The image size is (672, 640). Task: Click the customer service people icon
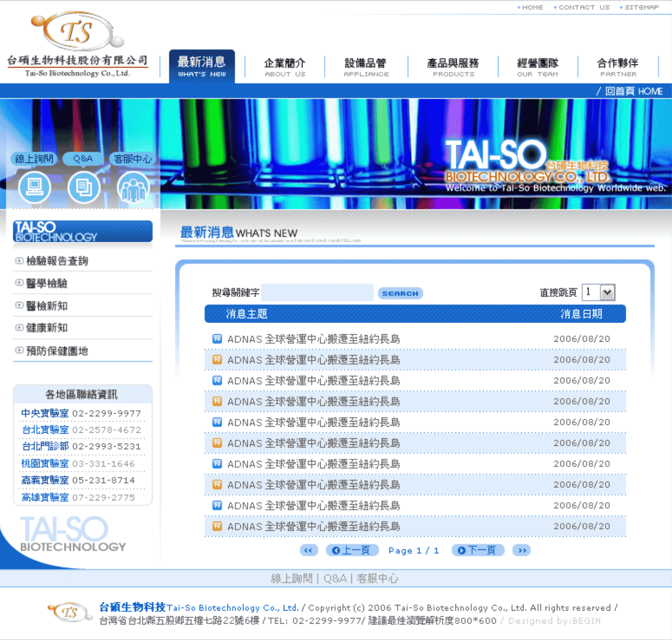(133, 188)
